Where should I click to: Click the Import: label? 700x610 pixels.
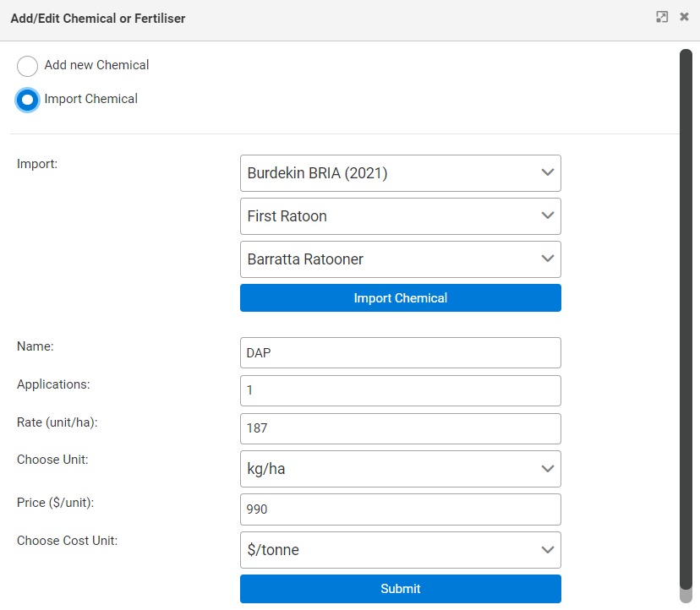(37, 164)
